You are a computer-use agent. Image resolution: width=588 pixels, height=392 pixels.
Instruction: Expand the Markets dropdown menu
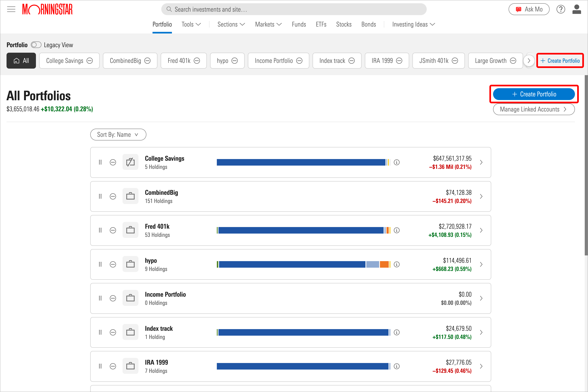coord(268,24)
